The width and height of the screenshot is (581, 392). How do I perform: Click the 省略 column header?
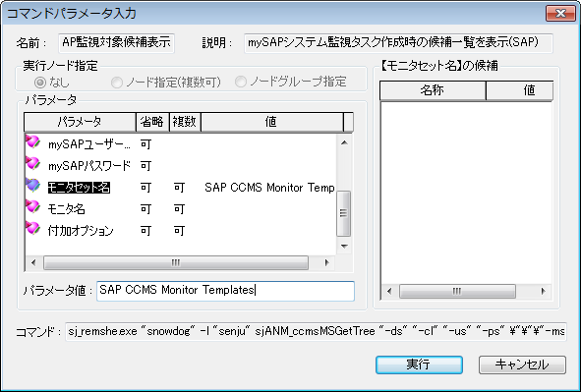152,122
